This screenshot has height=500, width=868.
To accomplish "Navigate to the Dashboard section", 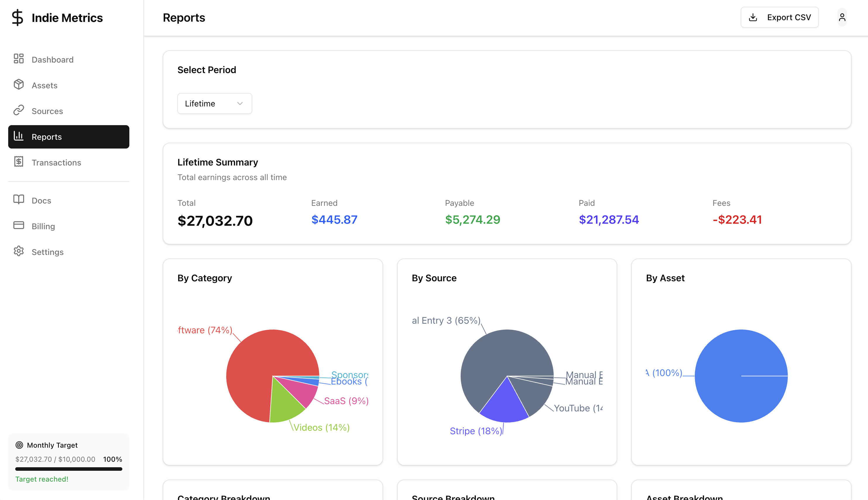I will (52, 59).
